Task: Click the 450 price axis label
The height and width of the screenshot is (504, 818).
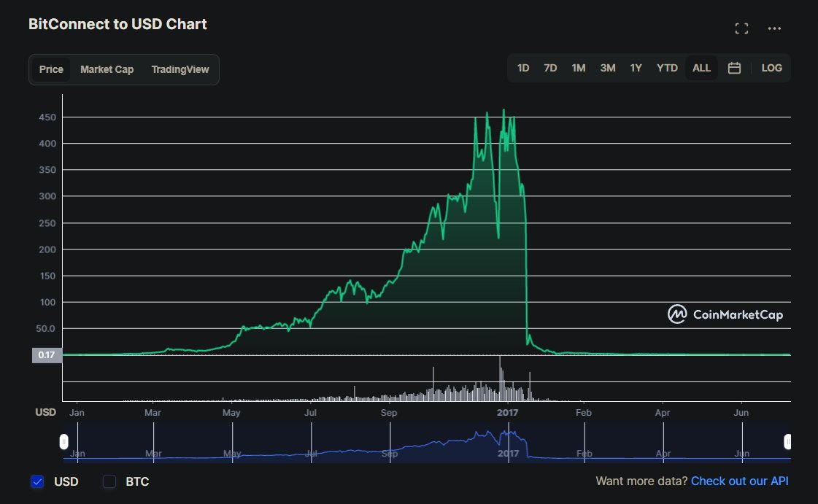Action: 47,117
